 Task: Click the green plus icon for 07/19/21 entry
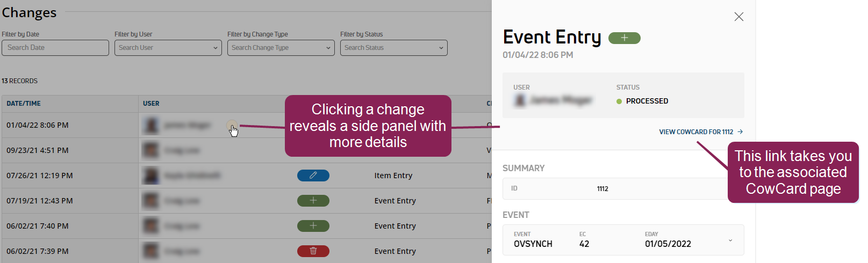[313, 201]
